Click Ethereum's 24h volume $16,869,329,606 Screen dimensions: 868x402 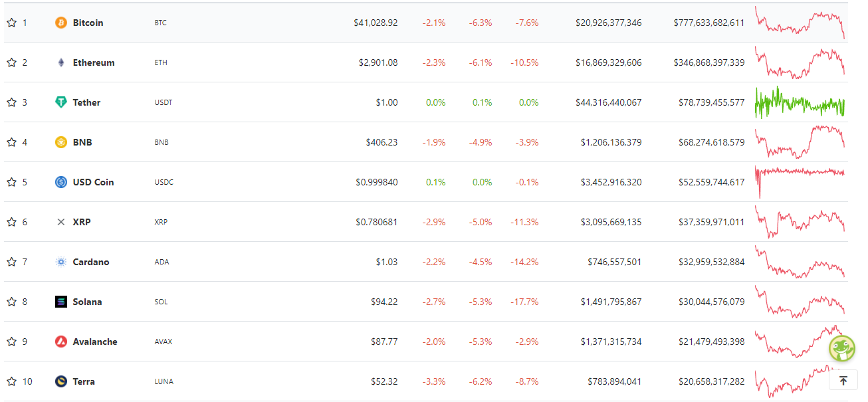609,62
